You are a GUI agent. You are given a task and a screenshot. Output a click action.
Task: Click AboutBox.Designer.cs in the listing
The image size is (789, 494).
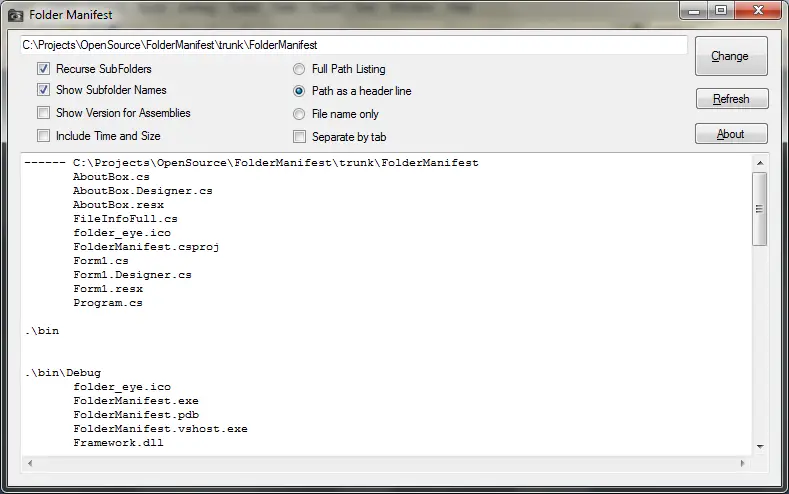click(x=143, y=191)
